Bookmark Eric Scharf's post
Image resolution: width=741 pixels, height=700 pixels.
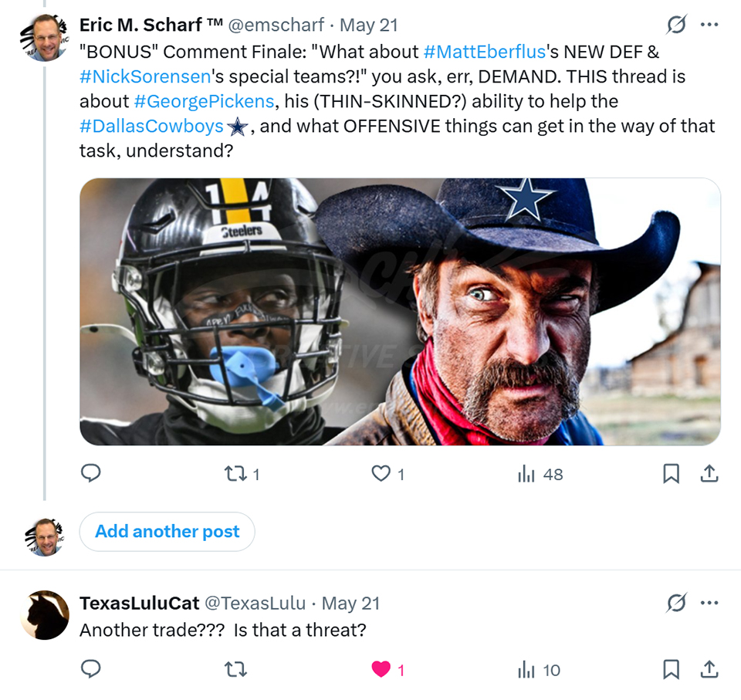pyautogui.click(x=672, y=473)
